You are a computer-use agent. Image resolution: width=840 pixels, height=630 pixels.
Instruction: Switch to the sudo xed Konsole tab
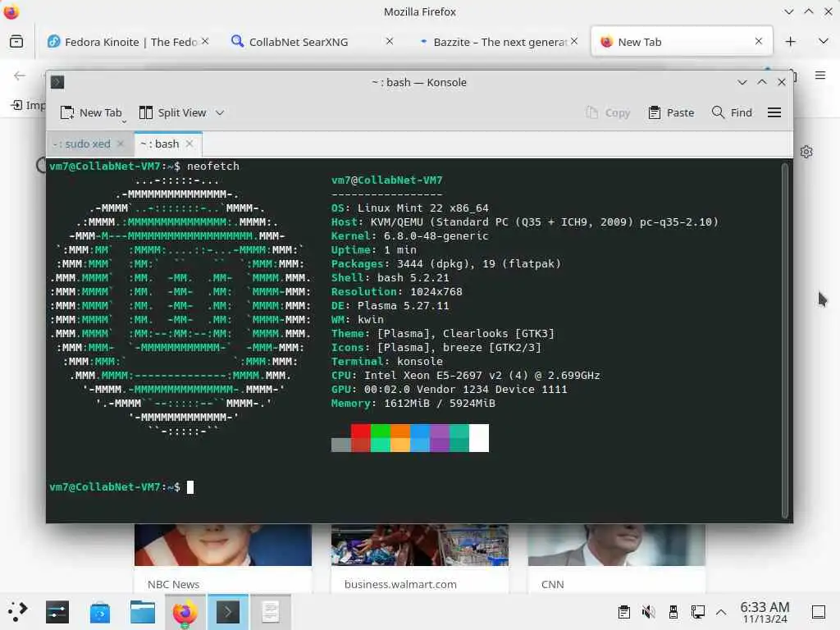81,144
